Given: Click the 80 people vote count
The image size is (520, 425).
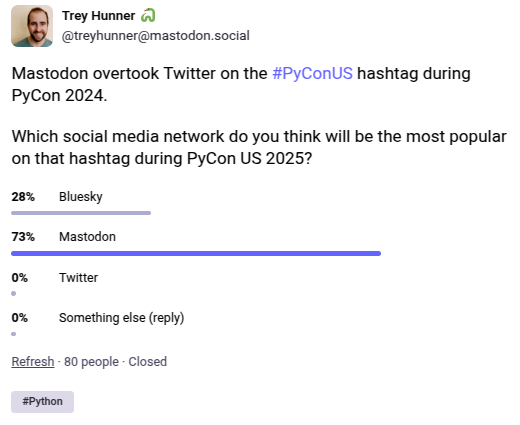Looking at the screenshot, I should [91, 362].
